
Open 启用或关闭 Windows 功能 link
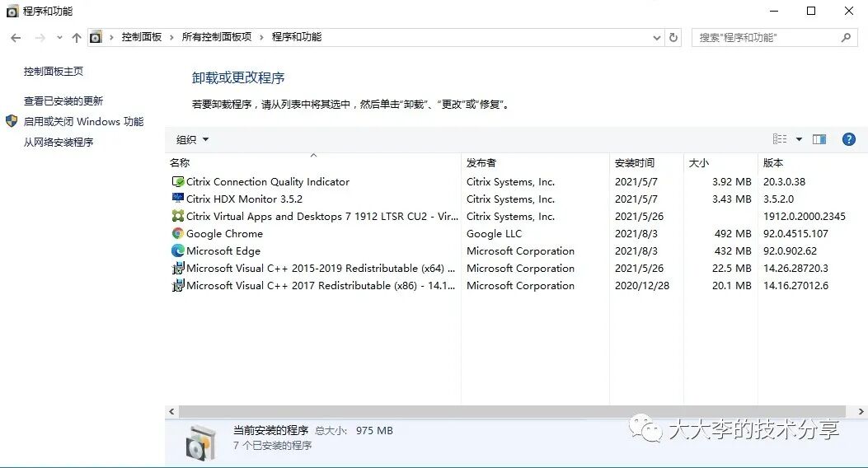(x=83, y=121)
